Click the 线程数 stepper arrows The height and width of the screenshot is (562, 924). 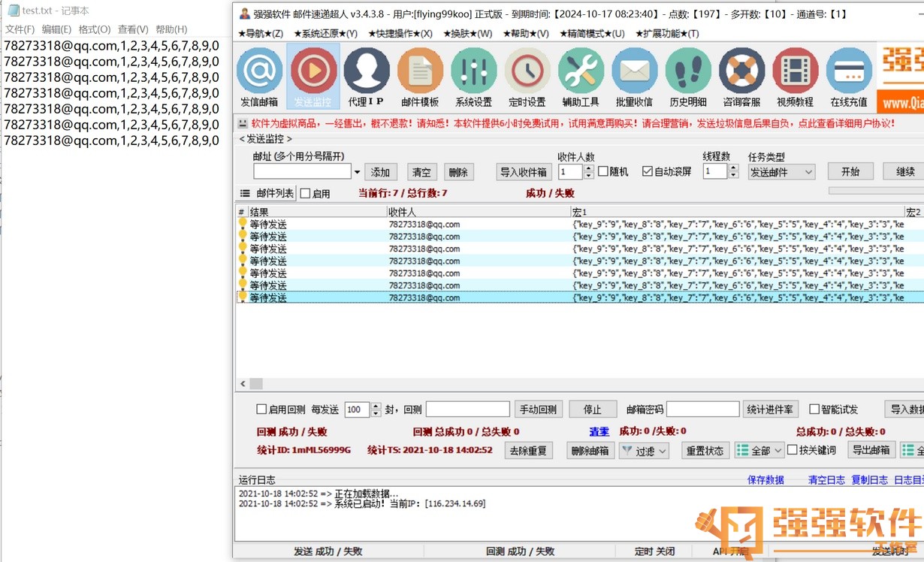tap(732, 172)
